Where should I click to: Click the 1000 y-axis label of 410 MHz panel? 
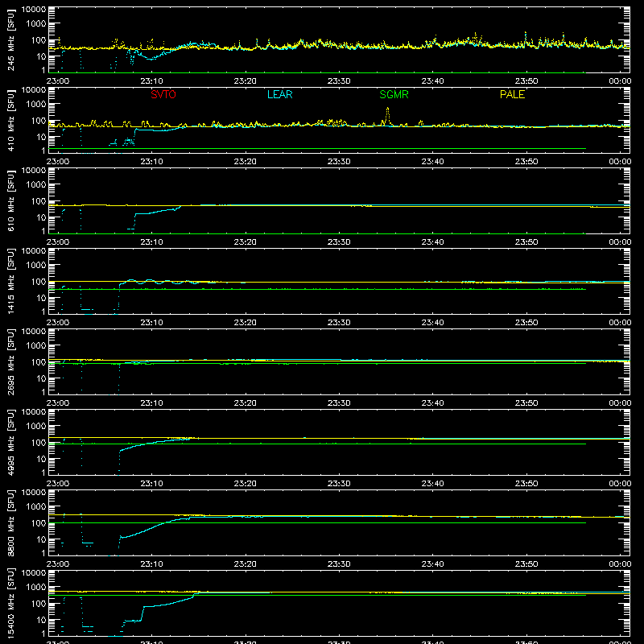click(x=36, y=105)
